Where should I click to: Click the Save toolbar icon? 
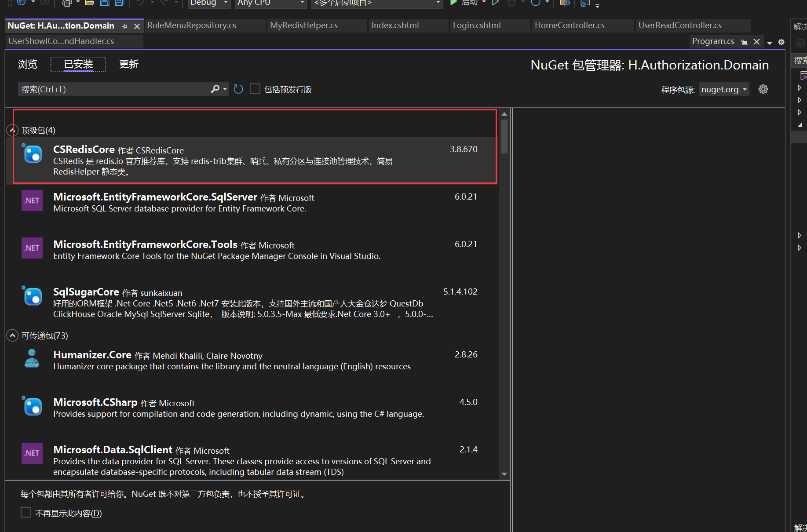click(104, 3)
